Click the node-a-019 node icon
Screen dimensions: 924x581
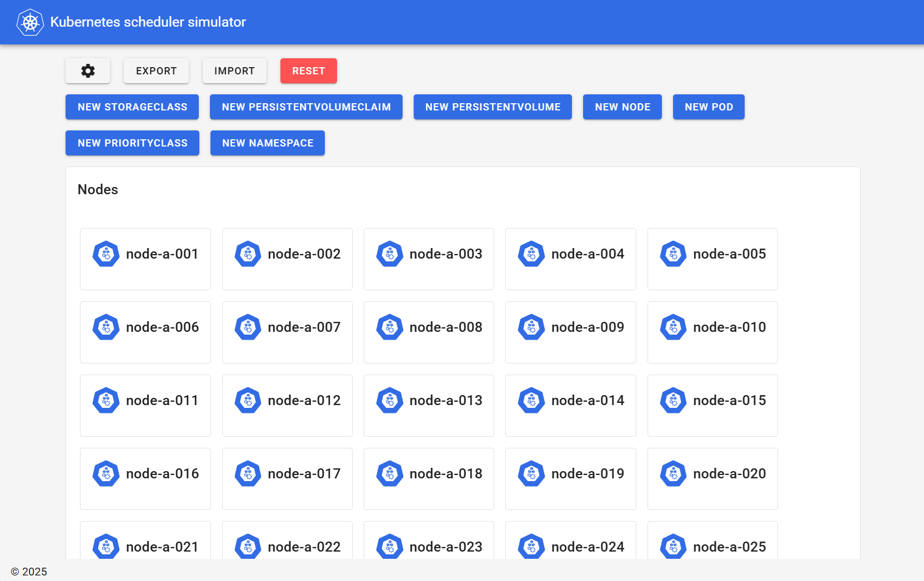pos(531,474)
